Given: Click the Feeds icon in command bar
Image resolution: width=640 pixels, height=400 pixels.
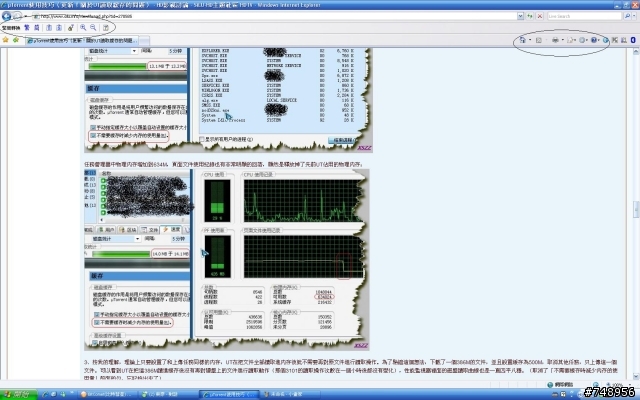Looking at the screenshot, I should (539, 40).
